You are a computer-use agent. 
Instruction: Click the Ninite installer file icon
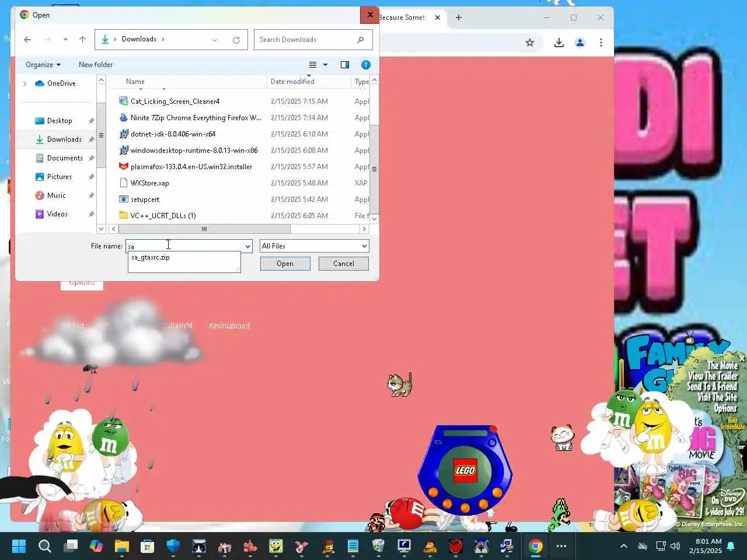pyautogui.click(x=123, y=118)
